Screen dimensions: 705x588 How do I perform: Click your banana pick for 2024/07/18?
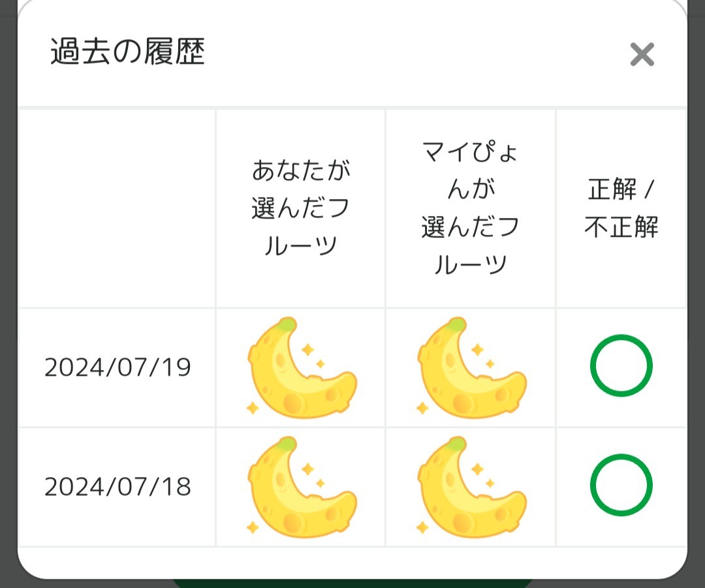(302, 487)
